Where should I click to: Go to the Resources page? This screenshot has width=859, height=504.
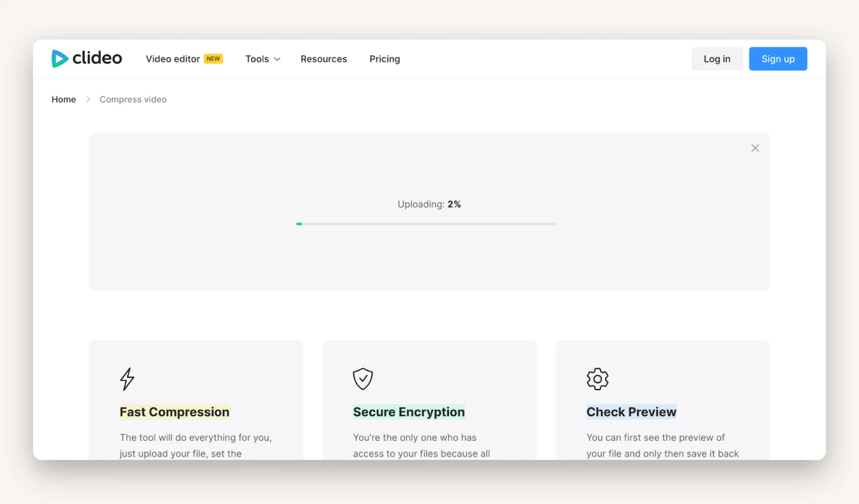click(324, 59)
